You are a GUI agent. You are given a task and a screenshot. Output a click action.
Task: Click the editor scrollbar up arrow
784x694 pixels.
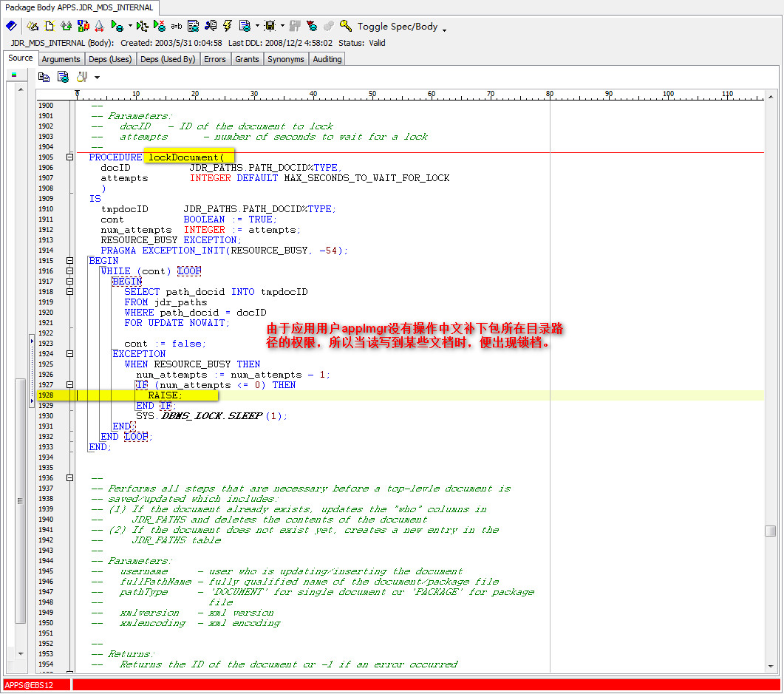pyautogui.click(x=771, y=97)
